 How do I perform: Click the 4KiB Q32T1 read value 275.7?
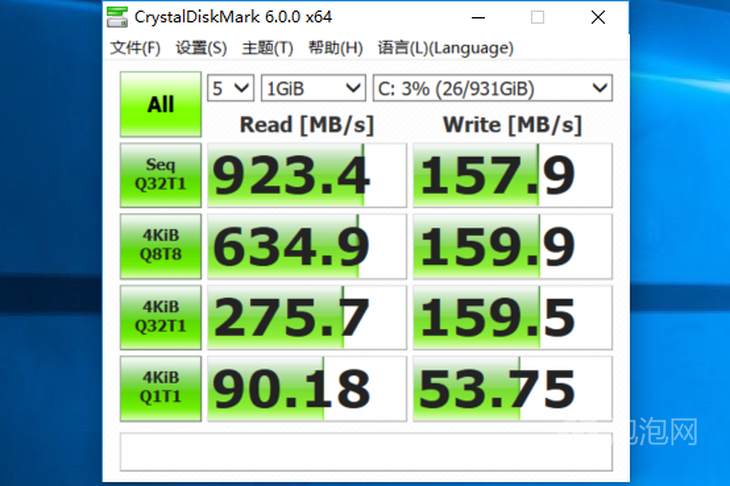pos(307,317)
